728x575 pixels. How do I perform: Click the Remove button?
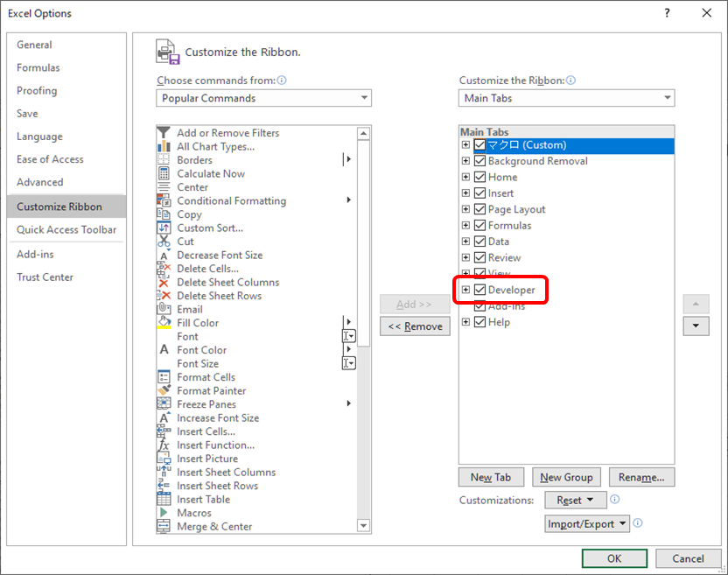415,326
